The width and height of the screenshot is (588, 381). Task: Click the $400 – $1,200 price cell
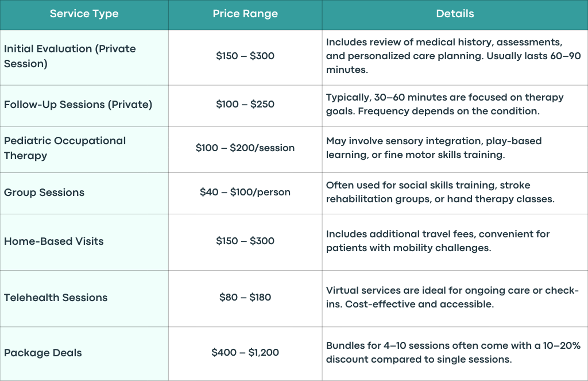click(x=245, y=353)
